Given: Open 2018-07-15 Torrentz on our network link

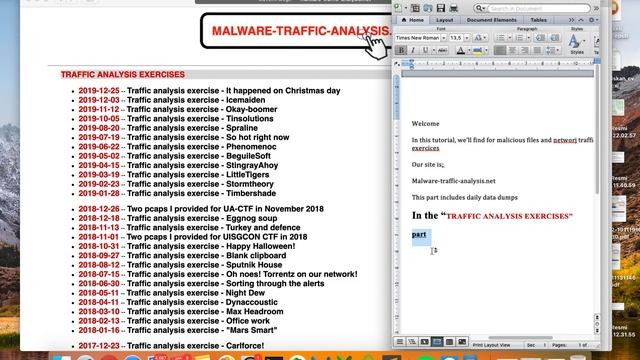Looking at the screenshot, I should pyautogui.click(x=218, y=274).
